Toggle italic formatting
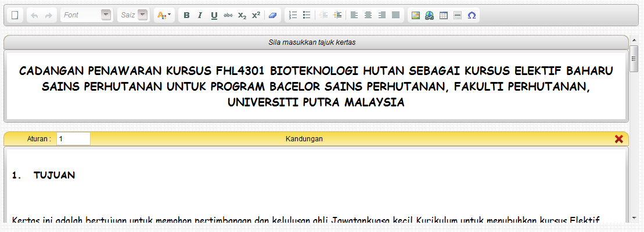 200,15
